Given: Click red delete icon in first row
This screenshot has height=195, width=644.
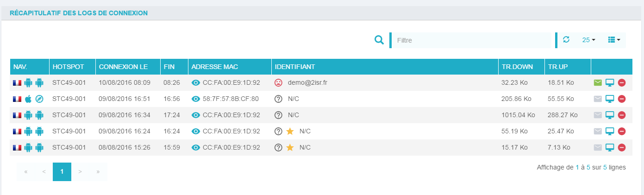Looking at the screenshot, I should point(622,82).
